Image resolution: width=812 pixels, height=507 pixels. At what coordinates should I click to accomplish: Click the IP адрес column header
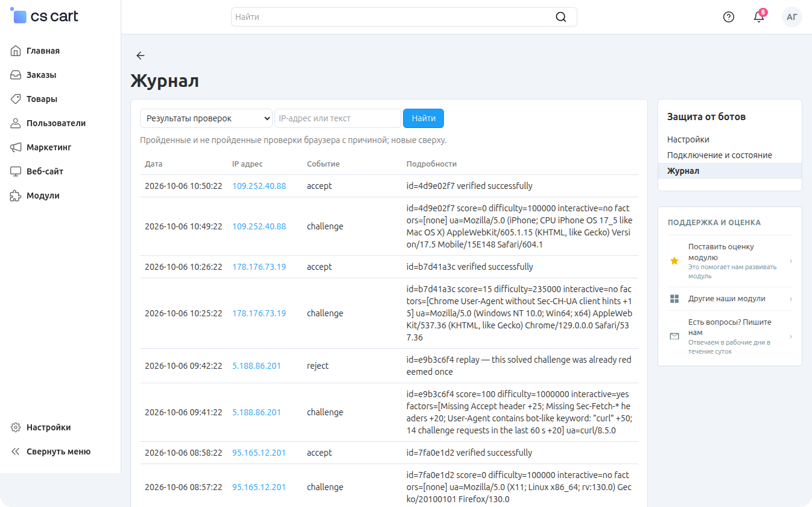tap(247, 164)
